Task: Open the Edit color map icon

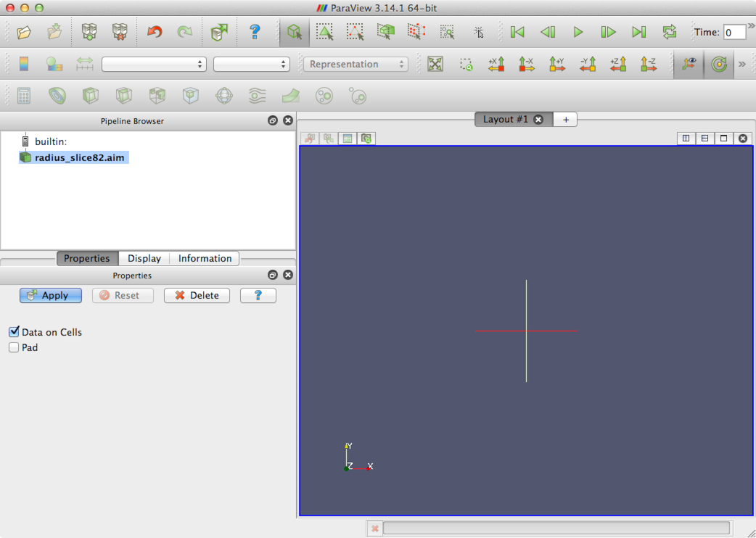Action: [x=54, y=64]
